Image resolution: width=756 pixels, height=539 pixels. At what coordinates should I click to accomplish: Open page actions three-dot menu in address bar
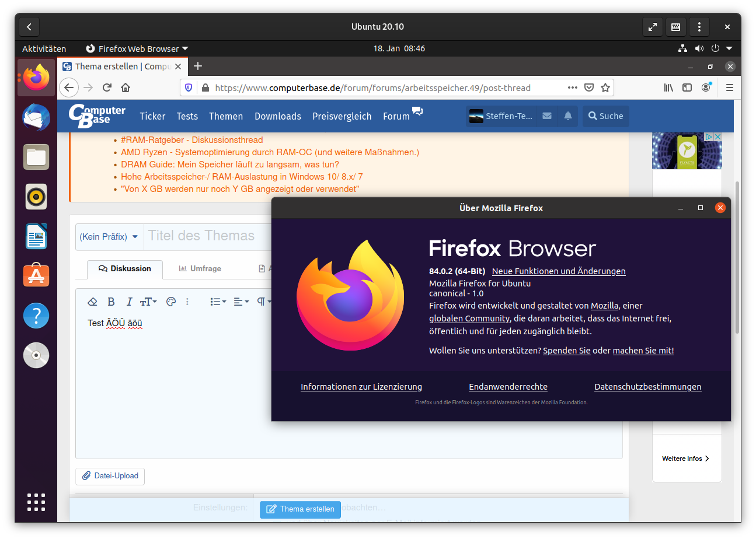coord(573,87)
